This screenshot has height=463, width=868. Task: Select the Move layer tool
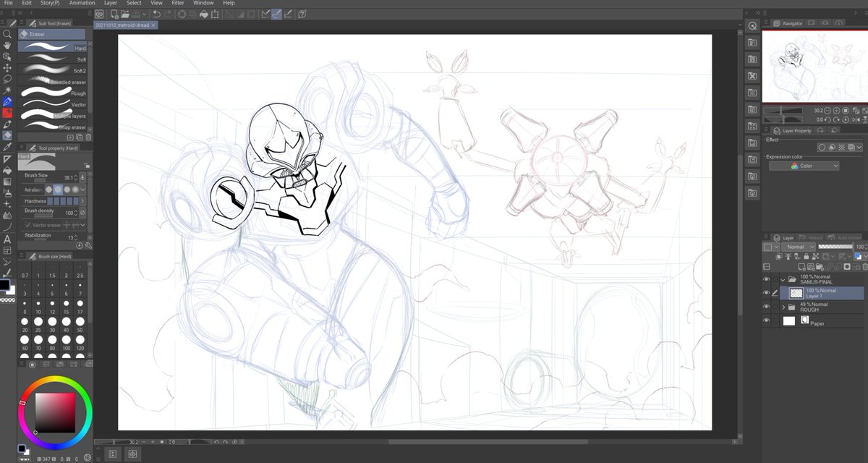click(x=7, y=67)
